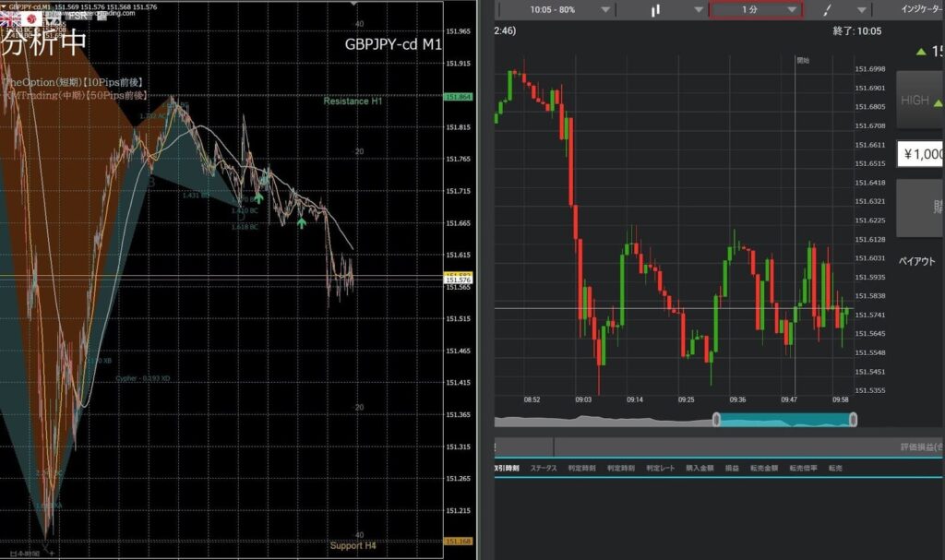The image size is (945, 560).
Task: Click the right handle of the chart range slider
Action: [853, 420]
